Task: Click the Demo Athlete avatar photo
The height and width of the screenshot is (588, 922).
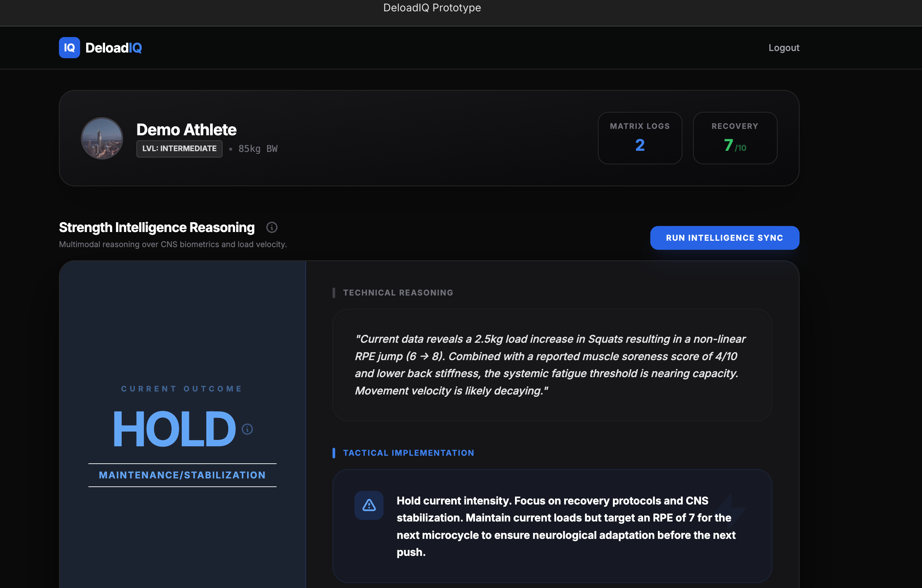Action: [x=102, y=138]
